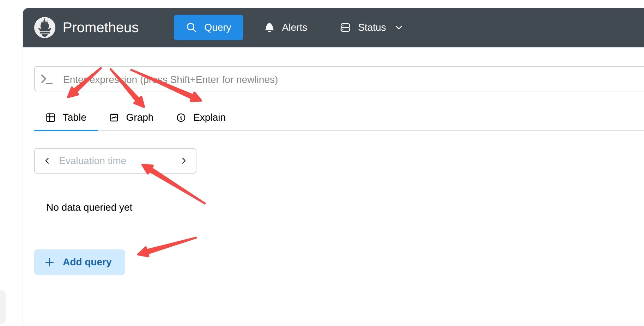Switch to the Graph tab
This screenshot has height=326, width=644.
point(132,117)
